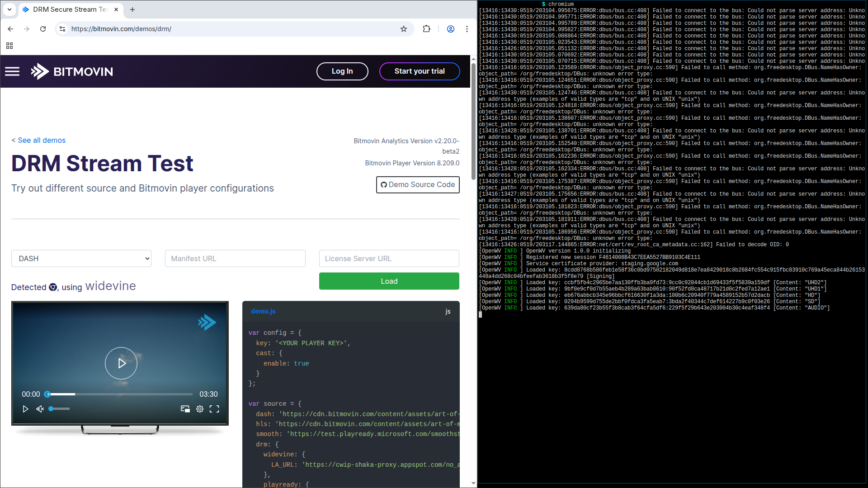Click the small play icon in player controls
Screen dimensions: 868x488
click(25, 409)
